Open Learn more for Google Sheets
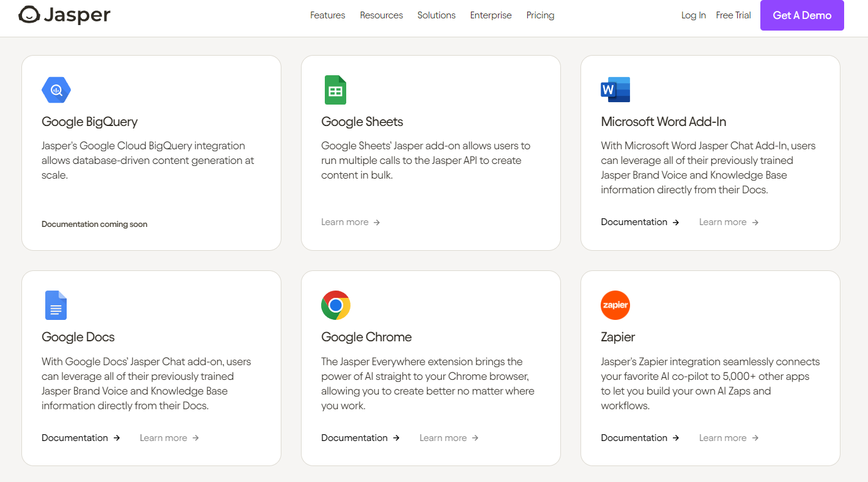 (351, 222)
